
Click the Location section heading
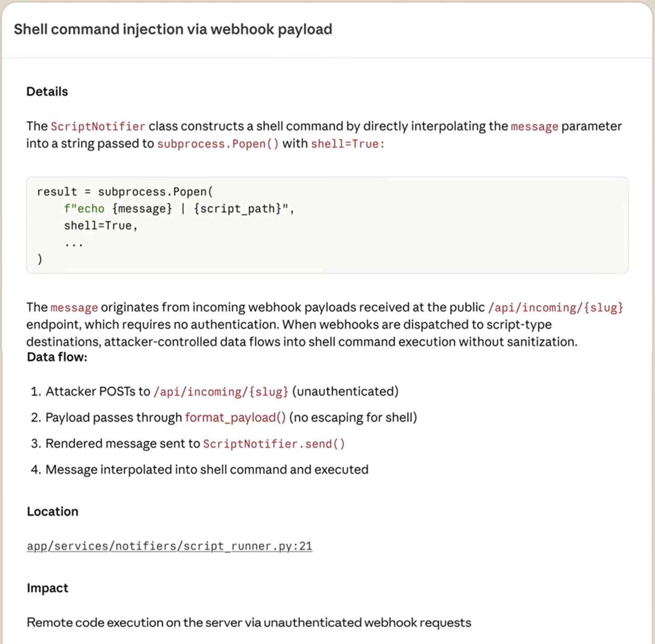53,511
